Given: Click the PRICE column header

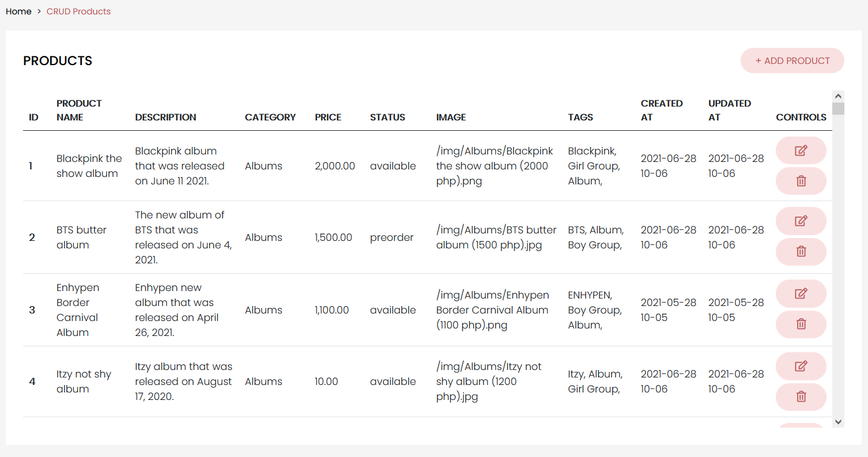Looking at the screenshot, I should 328,117.
